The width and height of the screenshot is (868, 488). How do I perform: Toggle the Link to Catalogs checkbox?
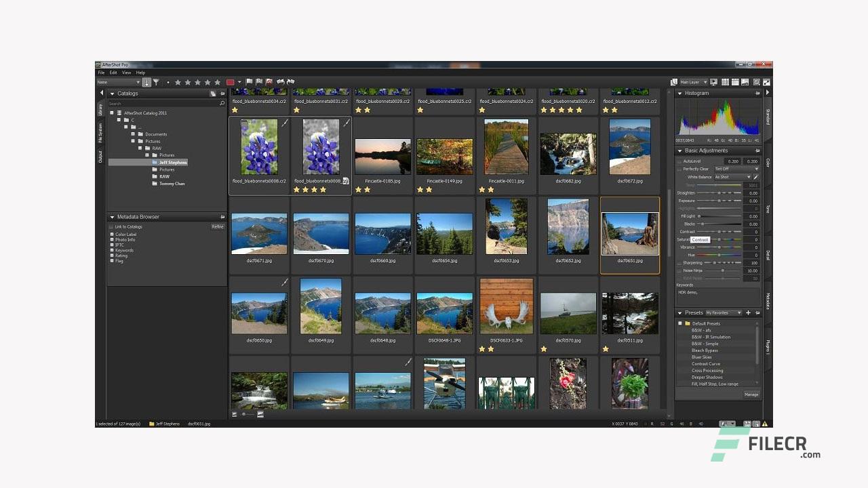[x=112, y=226]
